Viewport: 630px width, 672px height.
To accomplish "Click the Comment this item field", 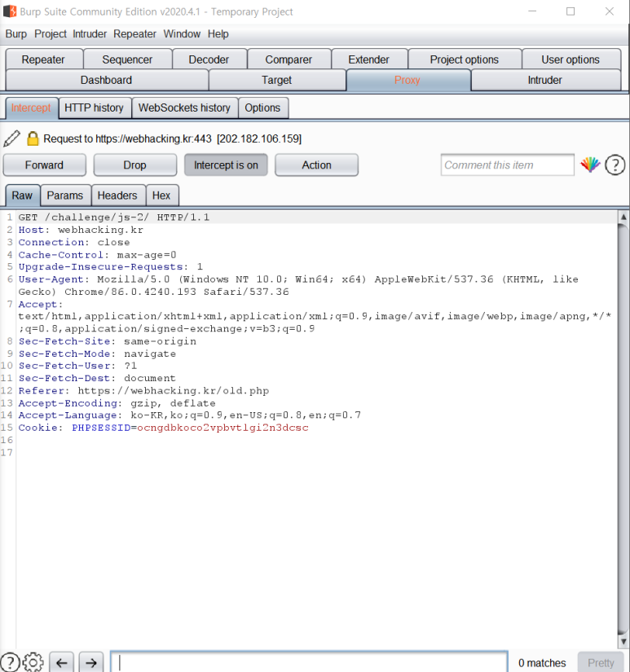I will coord(508,165).
